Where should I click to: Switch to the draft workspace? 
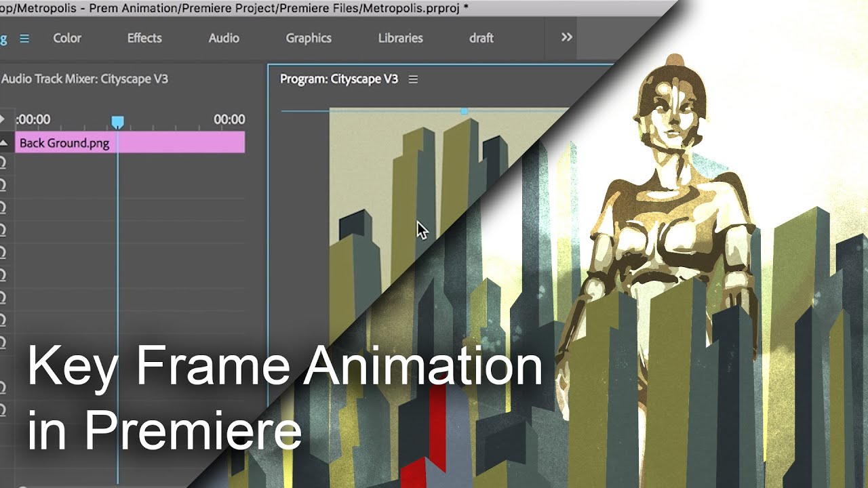[x=481, y=38]
